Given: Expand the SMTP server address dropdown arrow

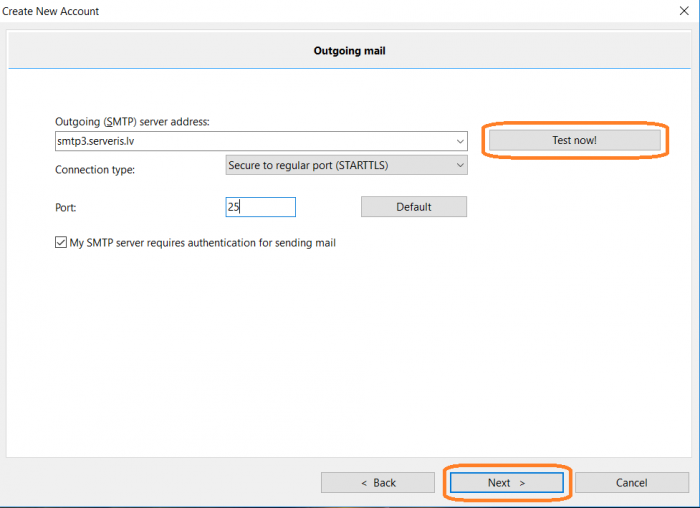Looking at the screenshot, I should [x=460, y=141].
